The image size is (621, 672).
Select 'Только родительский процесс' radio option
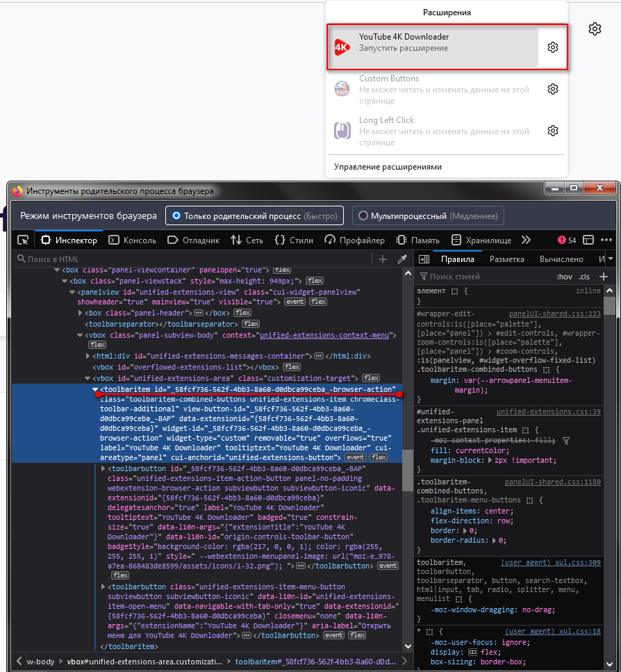(x=254, y=215)
